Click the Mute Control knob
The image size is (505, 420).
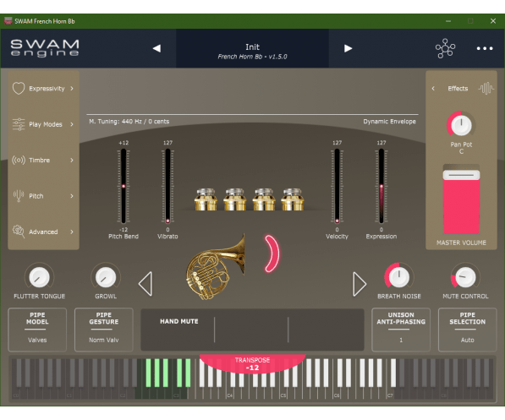(x=465, y=277)
